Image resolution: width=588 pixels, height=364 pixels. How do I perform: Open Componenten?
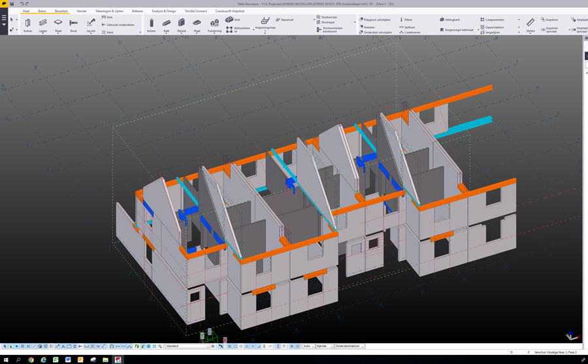coord(493,20)
